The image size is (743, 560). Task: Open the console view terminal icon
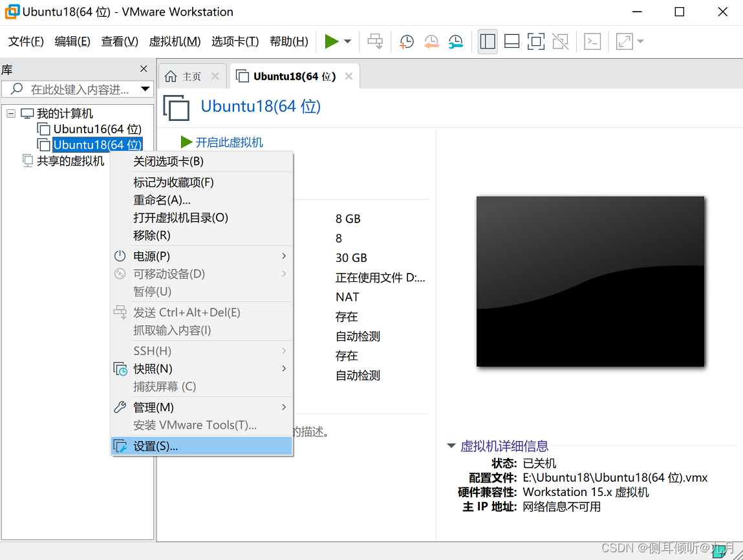click(x=592, y=41)
